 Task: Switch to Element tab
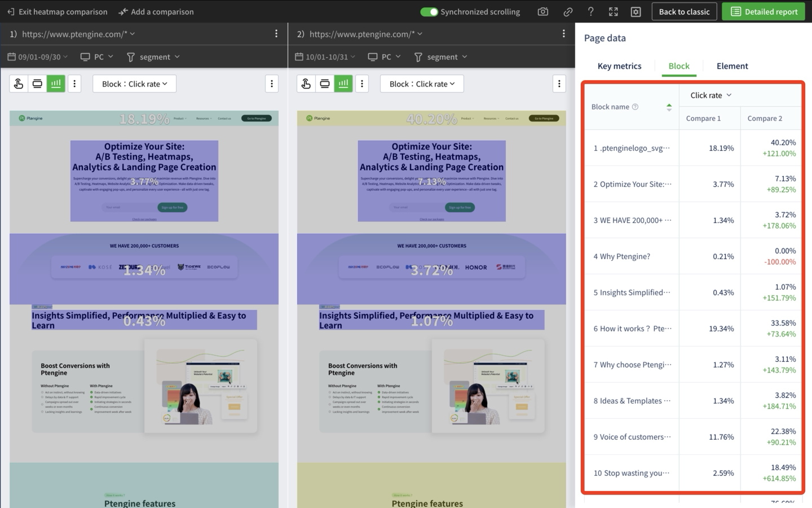pyautogui.click(x=732, y=66)
